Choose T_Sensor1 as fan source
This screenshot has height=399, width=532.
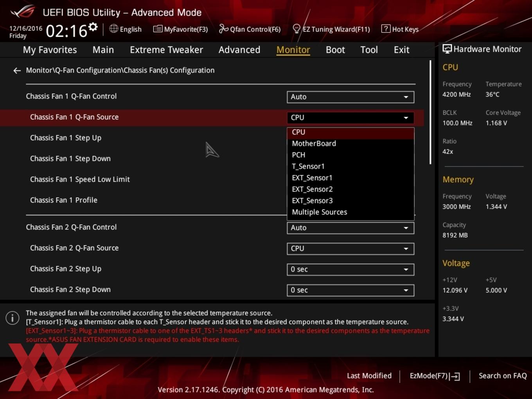coord(350,166)
